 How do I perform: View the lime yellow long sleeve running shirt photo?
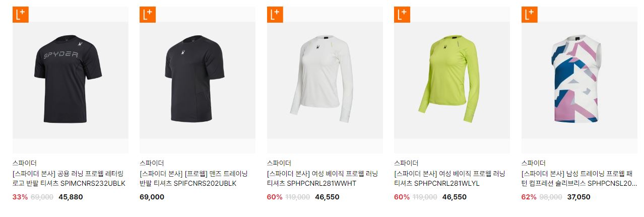452,80
